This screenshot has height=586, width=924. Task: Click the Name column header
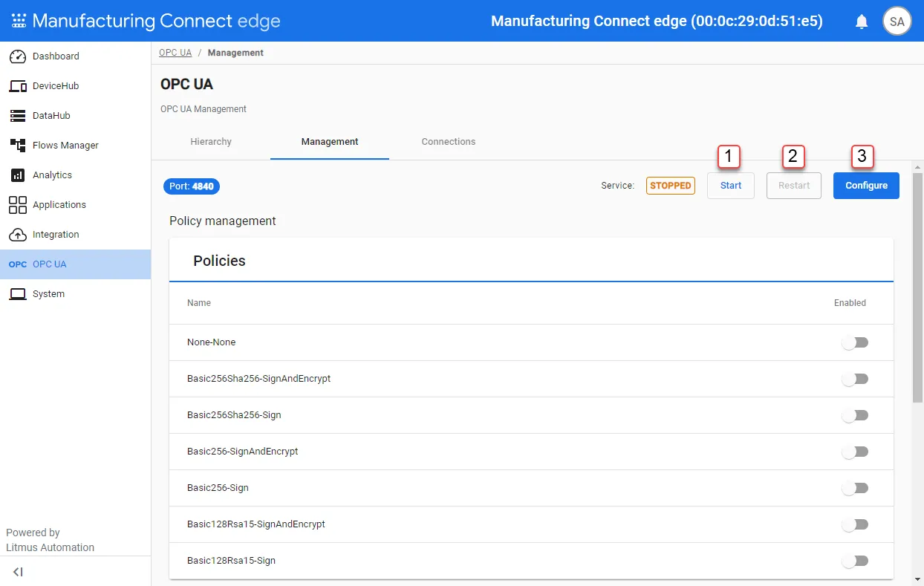(x=199, y=303)
